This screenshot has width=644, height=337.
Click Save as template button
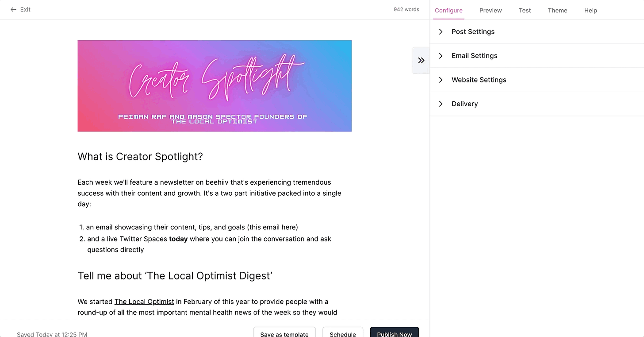[284, 333]
